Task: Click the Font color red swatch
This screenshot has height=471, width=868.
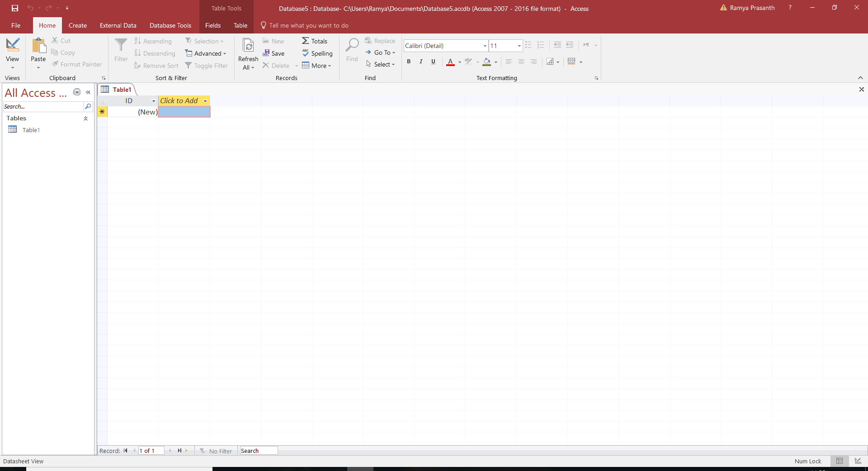Action: [x=450, y=62]
